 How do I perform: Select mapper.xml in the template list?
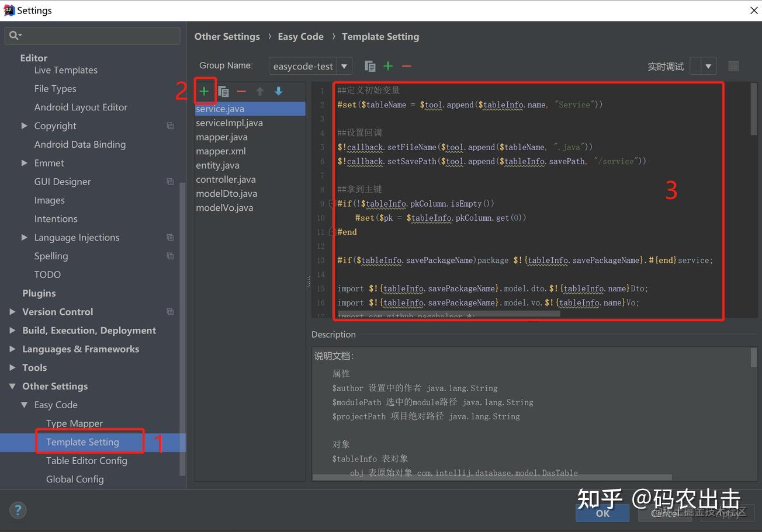click(x=221, y=151)
